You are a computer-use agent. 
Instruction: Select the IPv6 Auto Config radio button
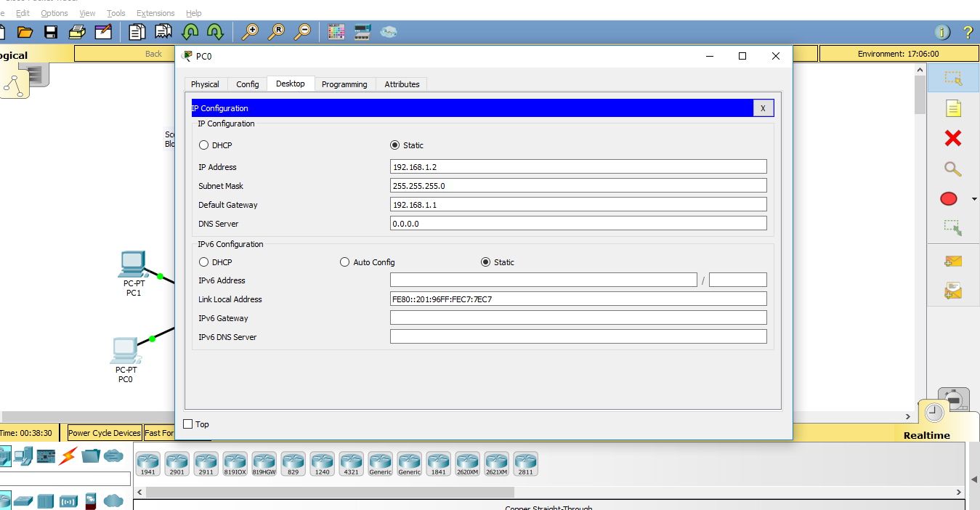(345, 262)
